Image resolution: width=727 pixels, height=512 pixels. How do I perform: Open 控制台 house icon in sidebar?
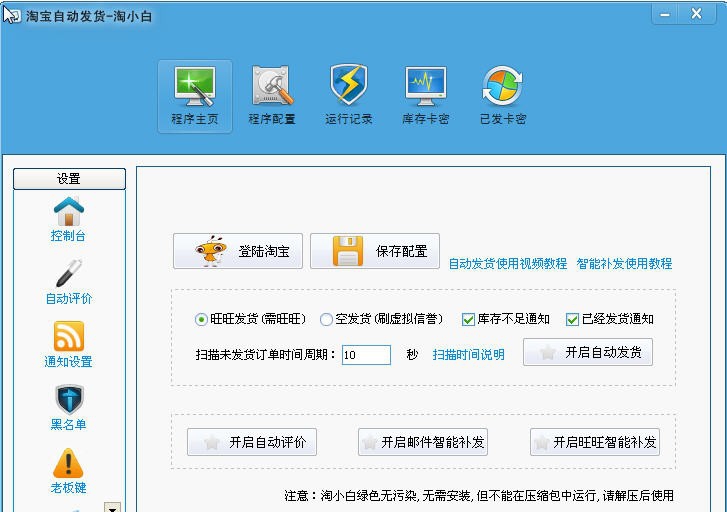(69, 211)
